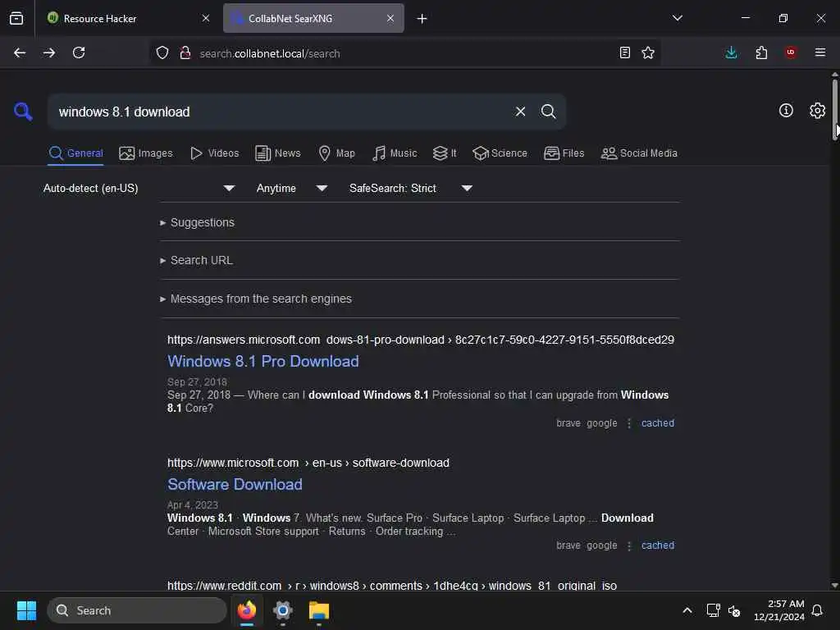Viewport: 840px width, 630px height.
Task: Click the Windows taskbar Search box
Action: [x=137, y=610]
